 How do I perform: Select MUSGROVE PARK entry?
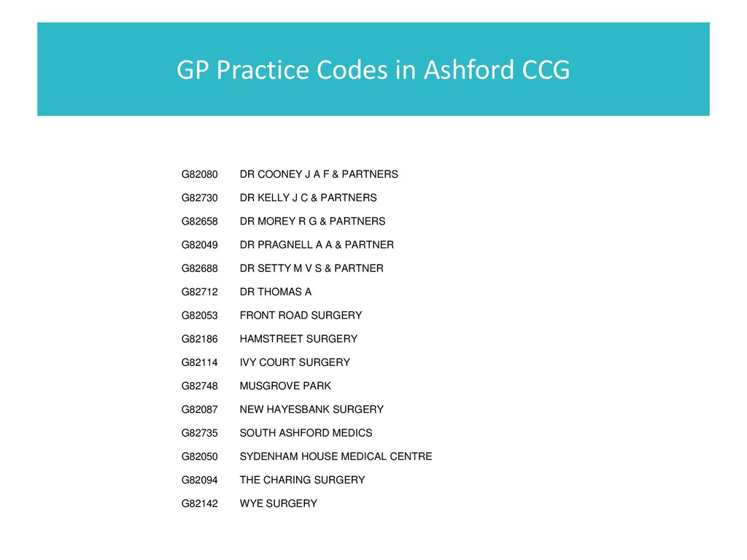click(285, 386)
